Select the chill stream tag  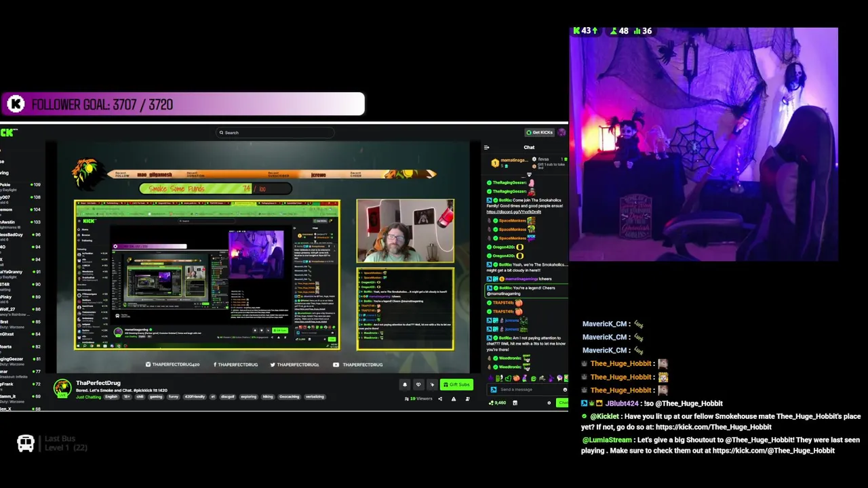[x=140, y=396]
